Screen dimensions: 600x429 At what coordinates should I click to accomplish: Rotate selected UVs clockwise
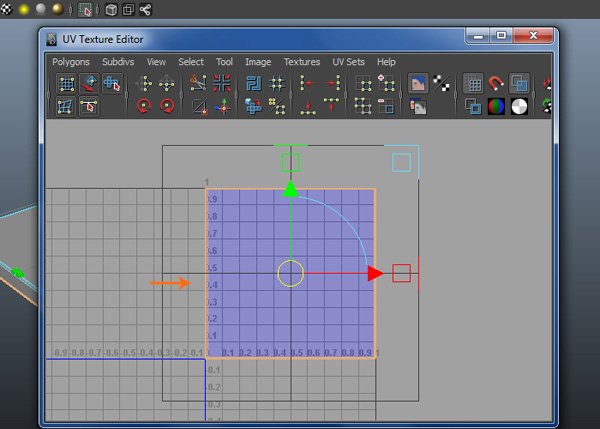tap(167, 106)
